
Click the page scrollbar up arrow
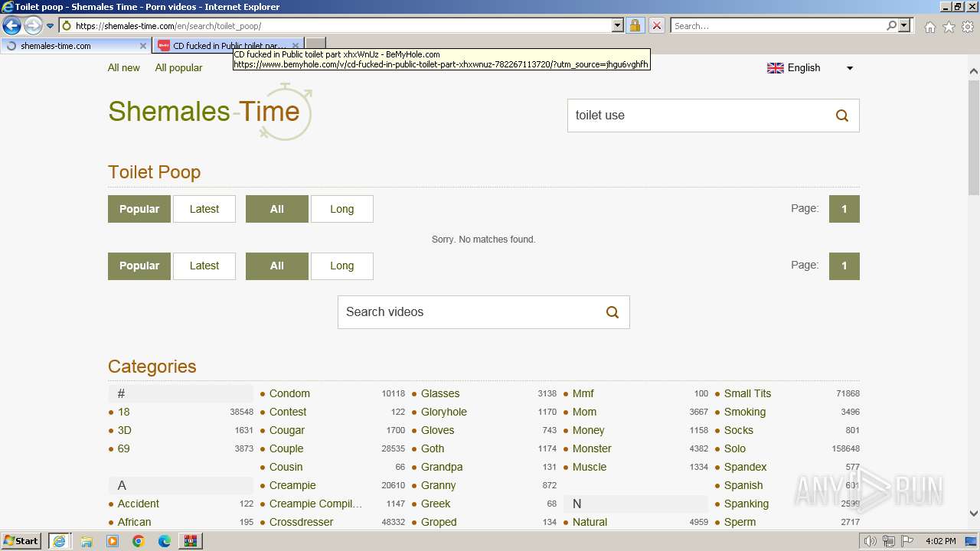(x=974, y=71)
